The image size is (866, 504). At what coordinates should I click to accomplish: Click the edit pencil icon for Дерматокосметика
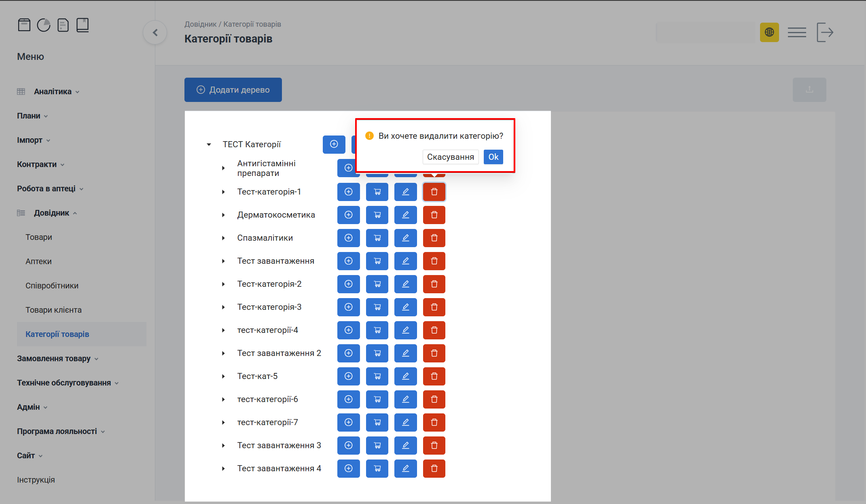(x=405, y=215)
